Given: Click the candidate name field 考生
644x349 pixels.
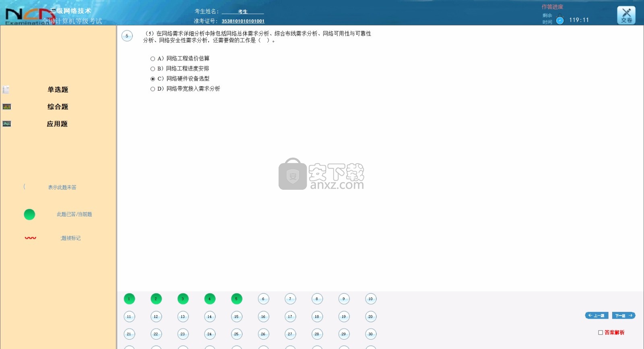Looking at the screenshot, I should 243,12.
